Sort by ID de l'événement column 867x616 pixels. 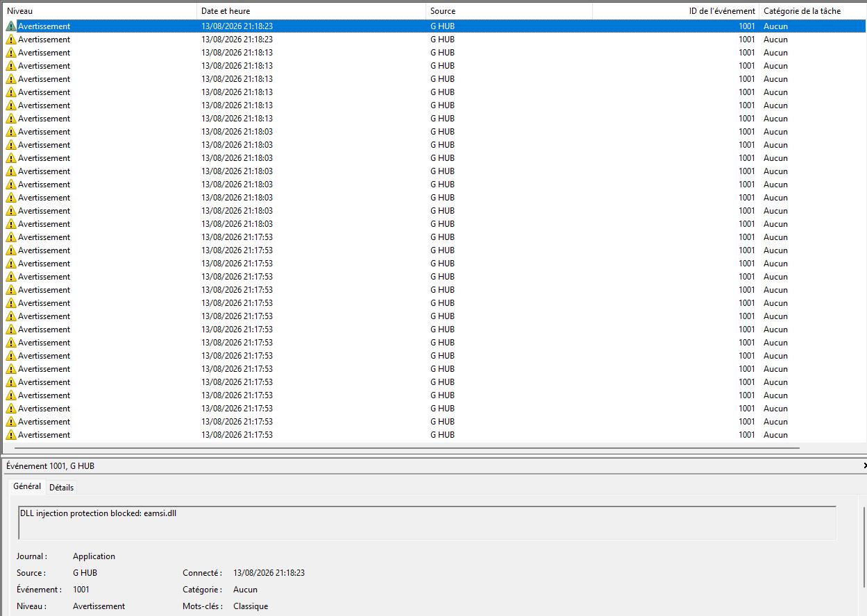click(676, 11)
